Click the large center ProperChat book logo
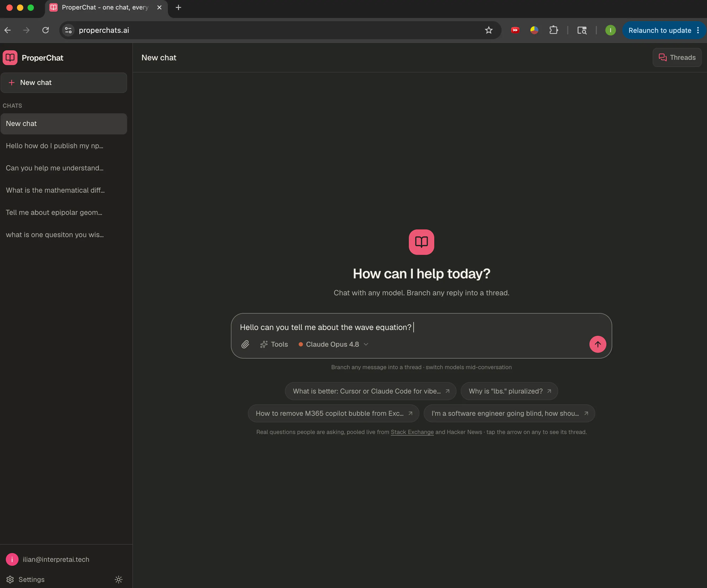Image resolution: width=707 pixels, height=588 pixels. click(x=421, y=242)
